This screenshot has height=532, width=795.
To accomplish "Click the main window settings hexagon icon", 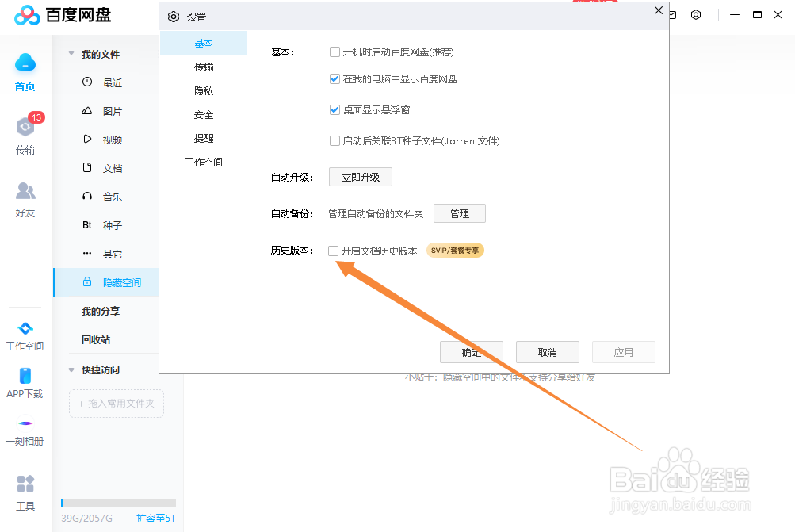I will point(696,15).
